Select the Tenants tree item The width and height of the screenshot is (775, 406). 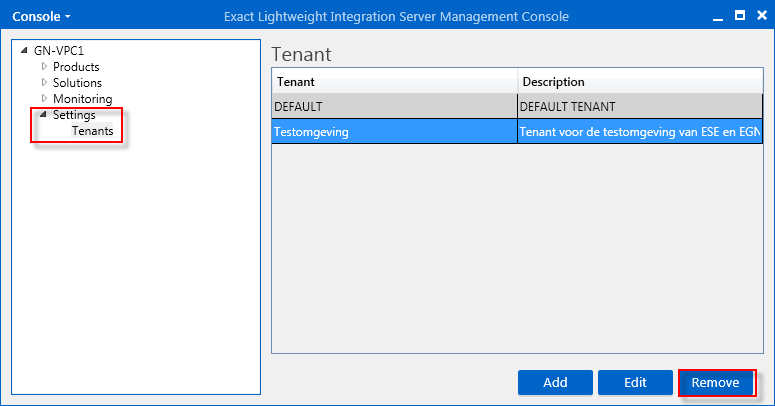pos(92,131)
